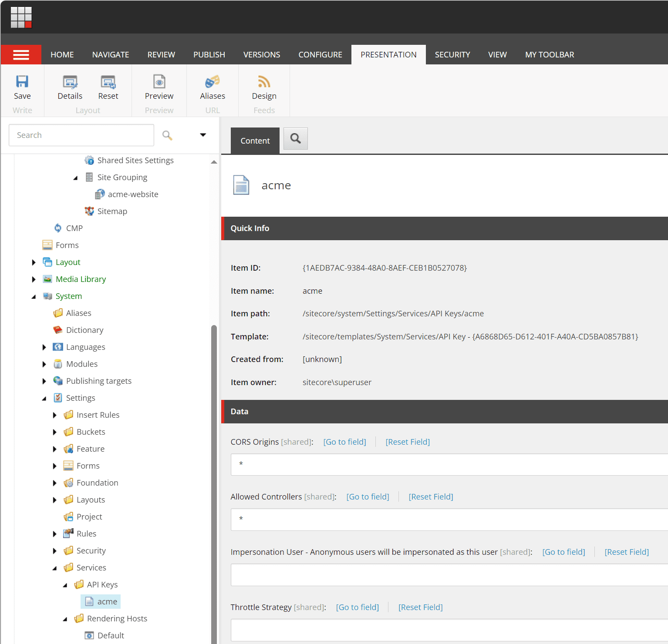The image size is (668, 644).
Task: Expand the Media Library tree node
Action: pyautogui.click(x=34, y=279)
